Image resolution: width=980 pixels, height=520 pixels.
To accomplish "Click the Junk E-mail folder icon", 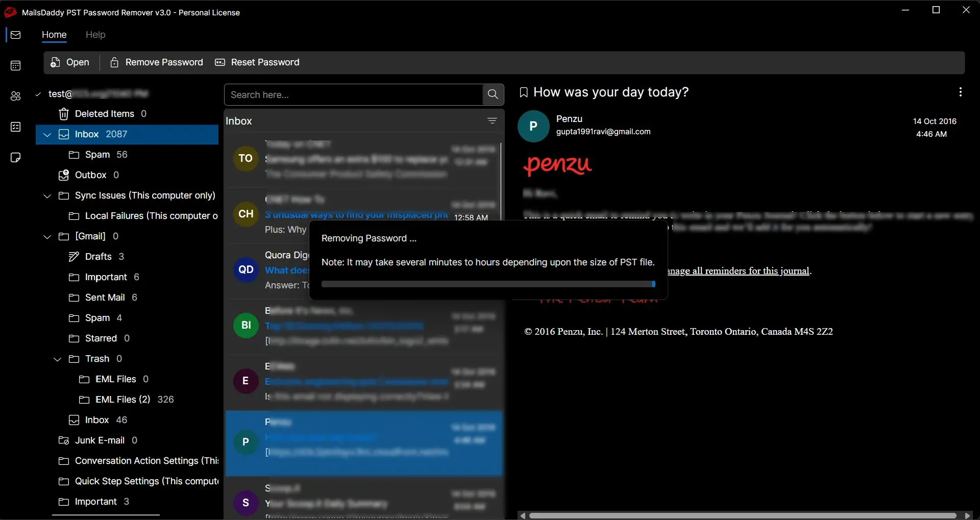I will pyautogui.click(x=63, y=440).
